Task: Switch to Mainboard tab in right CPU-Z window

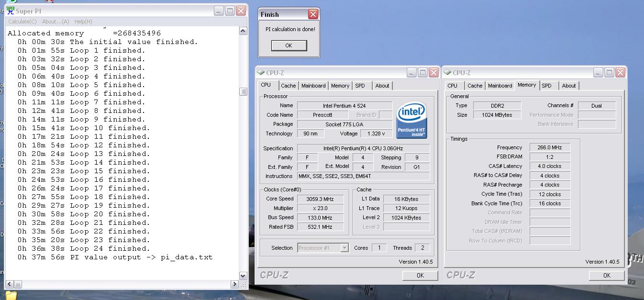Action: coord(500,86)
